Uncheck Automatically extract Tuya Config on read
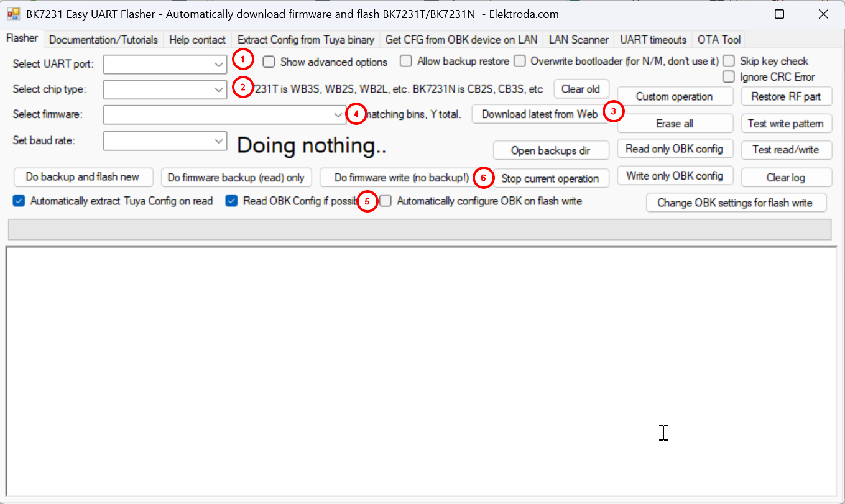Viewport: 845px width, 504px height. point(19,201)
